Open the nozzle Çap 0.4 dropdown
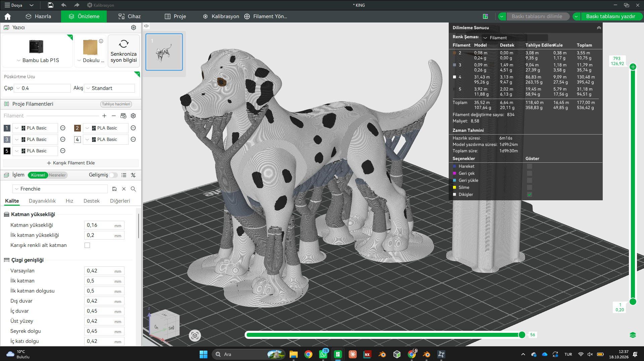Screen dimensions: 644x361 pos(42,88)
